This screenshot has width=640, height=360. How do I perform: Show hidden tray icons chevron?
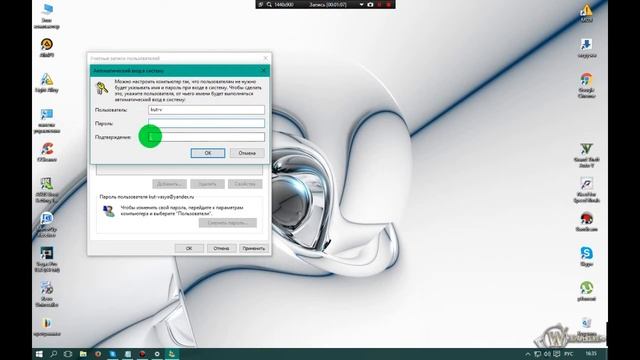click(x=527, y=354)
